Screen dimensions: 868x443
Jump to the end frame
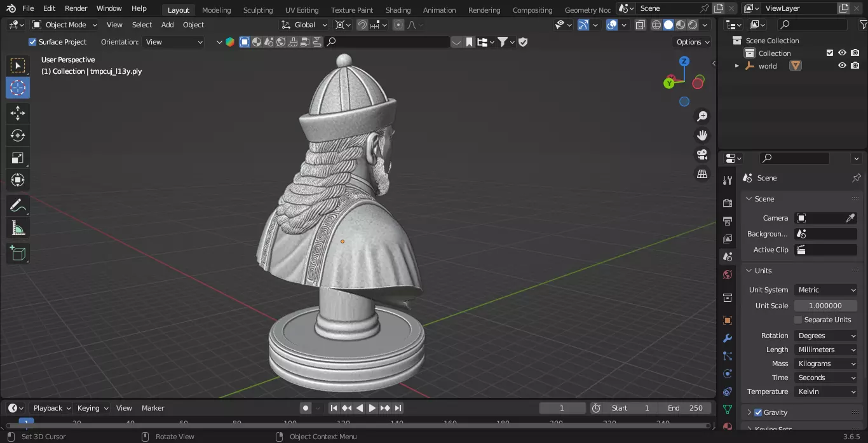point(398,408)
